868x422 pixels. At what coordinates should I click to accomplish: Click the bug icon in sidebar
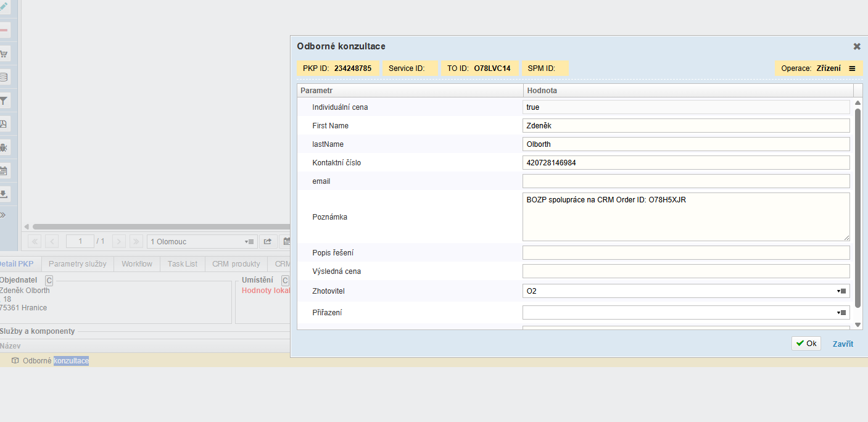click(x=4, y=147)
